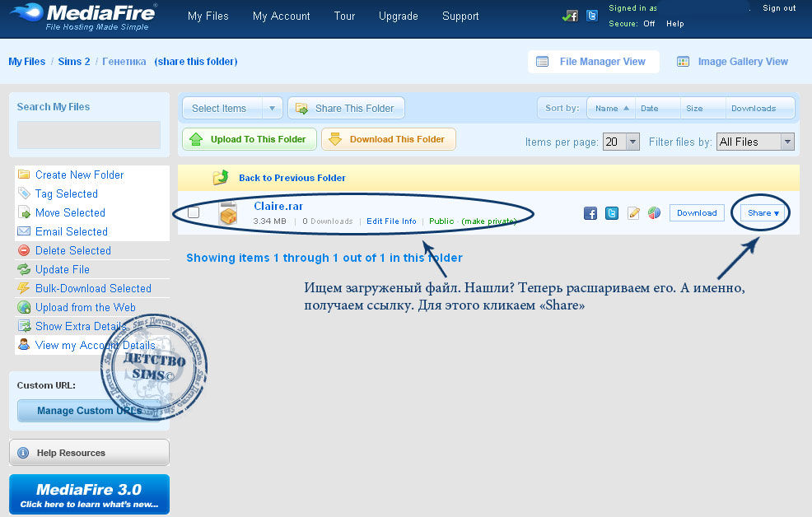
Task: Click the Facebook icon in the header
Action: coord(570,16)
